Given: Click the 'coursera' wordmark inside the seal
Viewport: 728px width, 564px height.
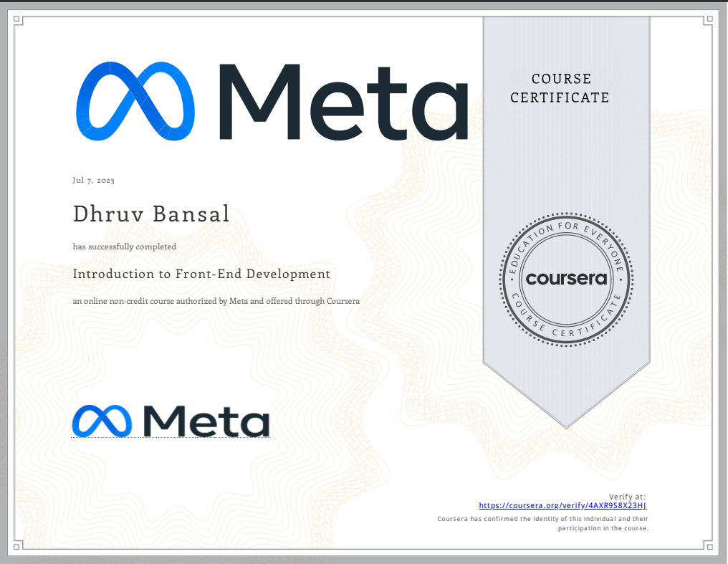Looking at the screenshot, I should point(567,279).
